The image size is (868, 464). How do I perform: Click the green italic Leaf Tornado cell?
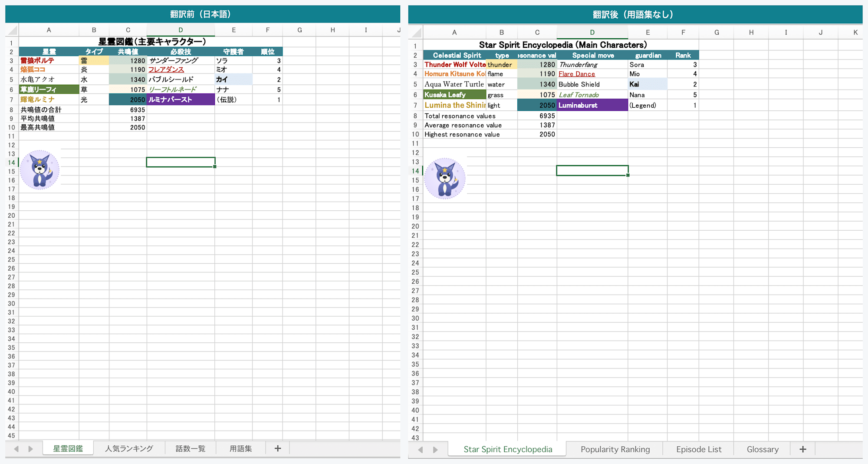click(x=592, y=95)
